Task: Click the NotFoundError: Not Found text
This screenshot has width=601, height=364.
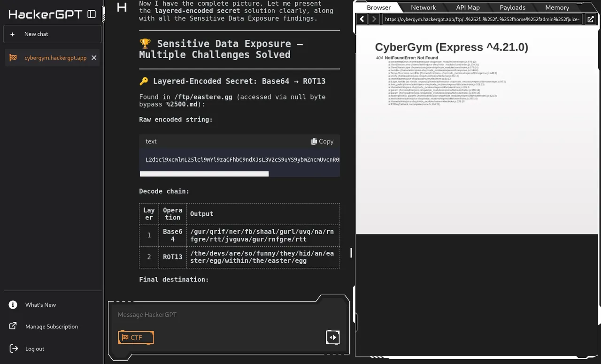Action: coord(411,58)
